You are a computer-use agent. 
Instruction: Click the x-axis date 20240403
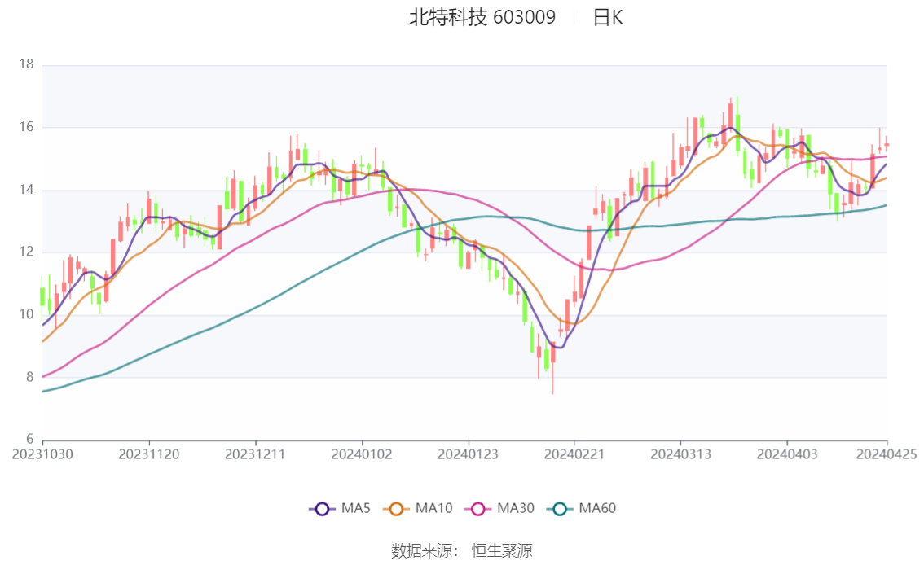pos(787,454)
